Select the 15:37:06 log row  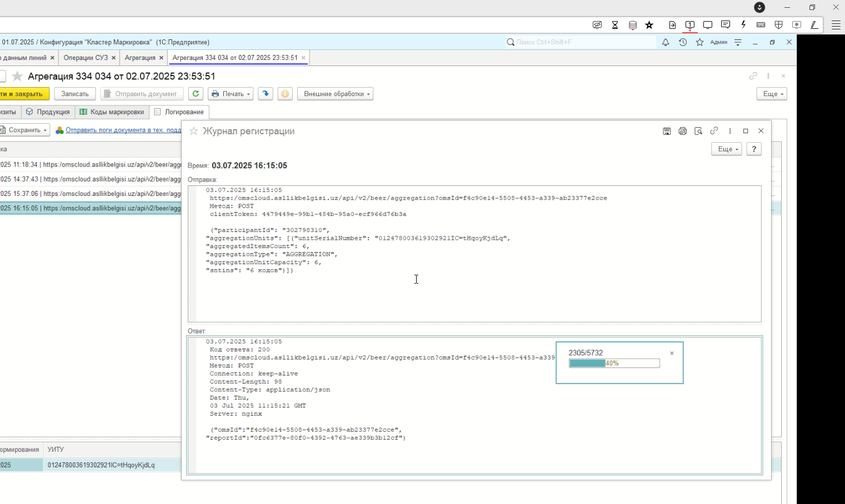pyautogui.click(x=91, y=194)
